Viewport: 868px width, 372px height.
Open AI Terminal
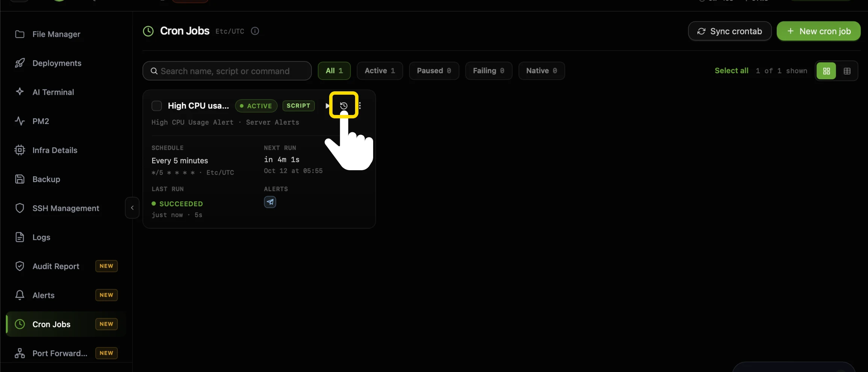[53, 92]
